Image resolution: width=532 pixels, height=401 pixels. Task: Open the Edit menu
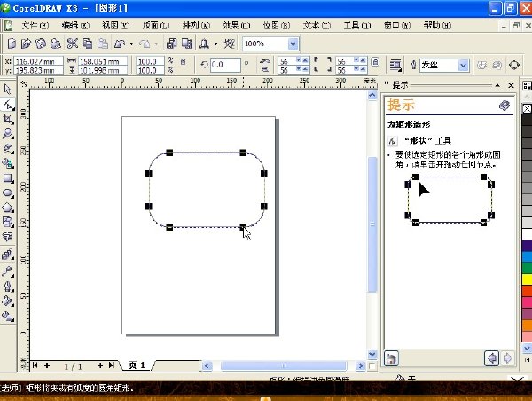pos(75,26)
